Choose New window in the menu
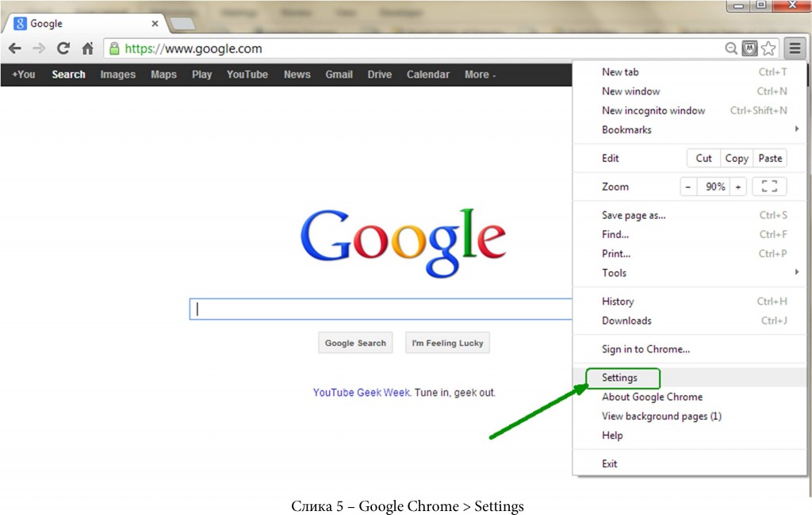 [690, 91]
